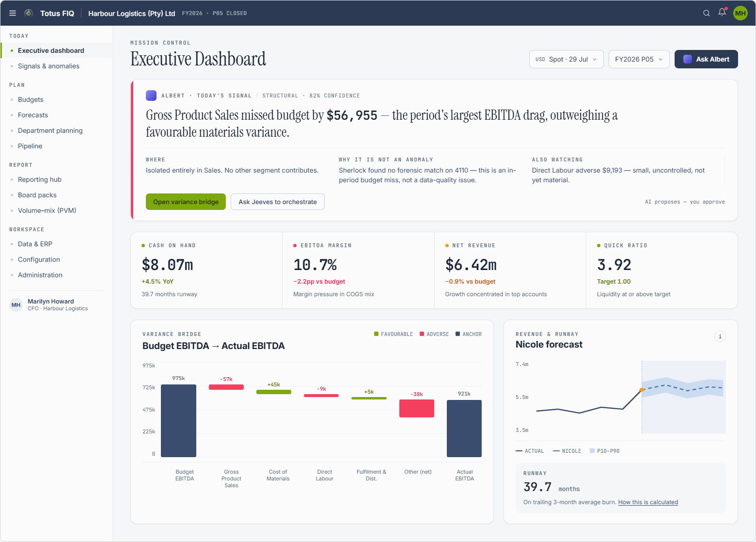Open Forecasts in sidebar

tap(56, 115)
